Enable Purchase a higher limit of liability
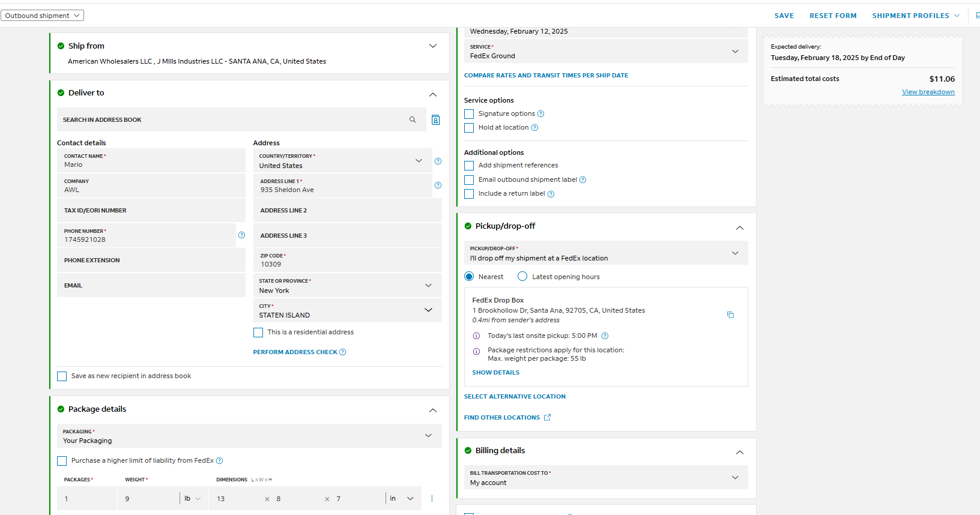Viewport: 980px width, 515px height. click(62, 461)
